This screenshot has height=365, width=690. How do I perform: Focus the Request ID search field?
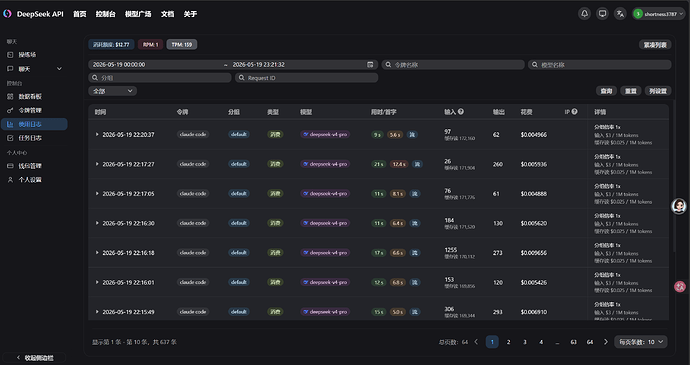tap(306, 77)
